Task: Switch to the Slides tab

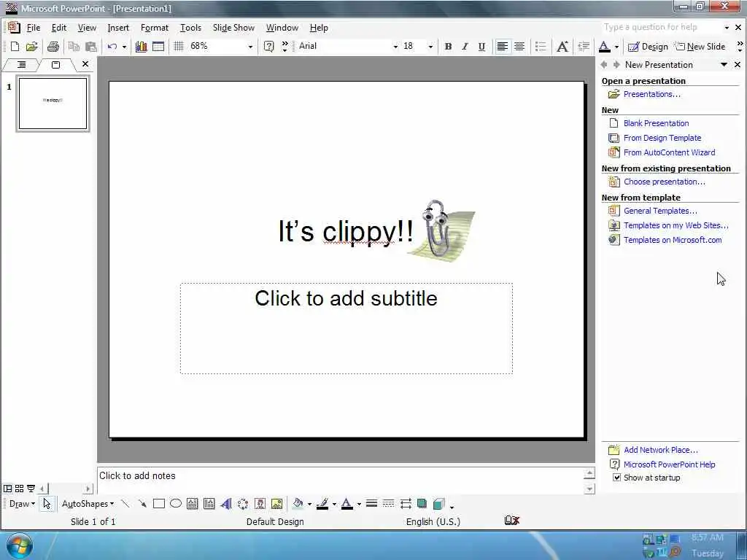Action: click(x=55, y=64)
